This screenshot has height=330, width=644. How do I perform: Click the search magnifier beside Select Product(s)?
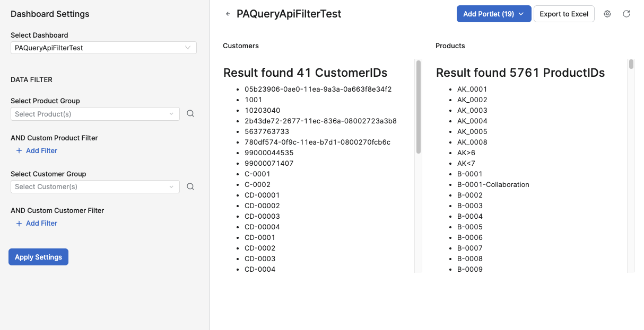[x=190, y=113]
